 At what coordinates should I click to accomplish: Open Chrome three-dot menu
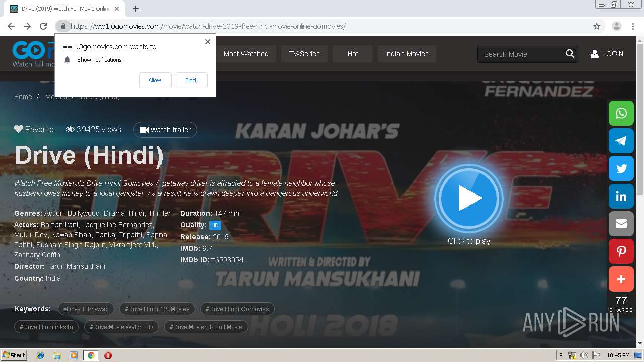(x=633, y=26)
